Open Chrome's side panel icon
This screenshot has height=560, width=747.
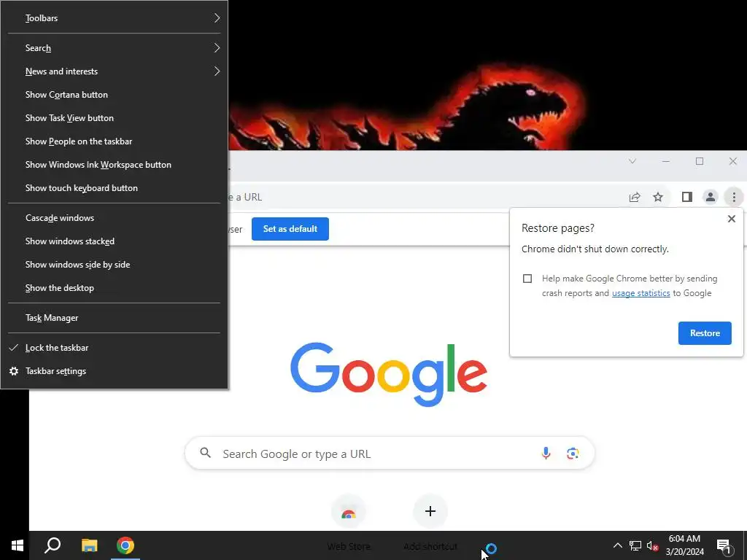point(686,197)
